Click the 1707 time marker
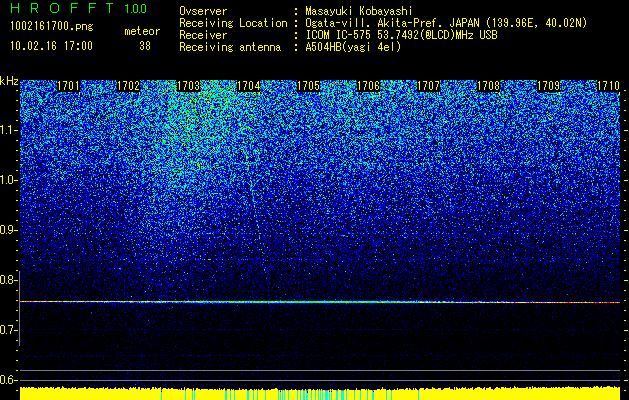The height and width of the screenshot is (400, 629). point(428,86)
